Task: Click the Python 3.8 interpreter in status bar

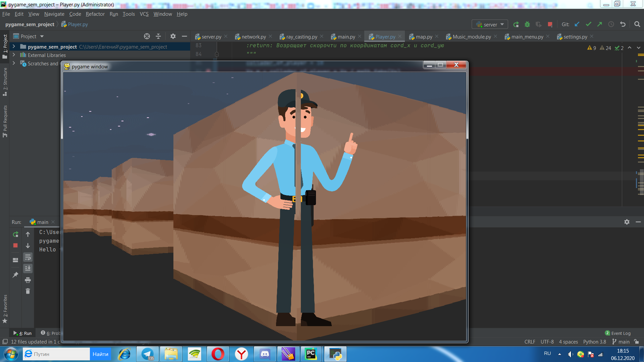Action: point(594,342)
